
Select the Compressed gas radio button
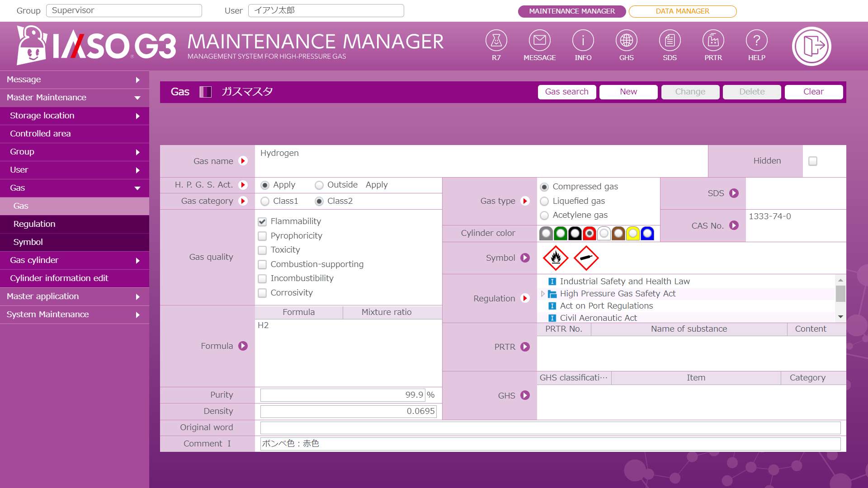click(x=544, y=187)
